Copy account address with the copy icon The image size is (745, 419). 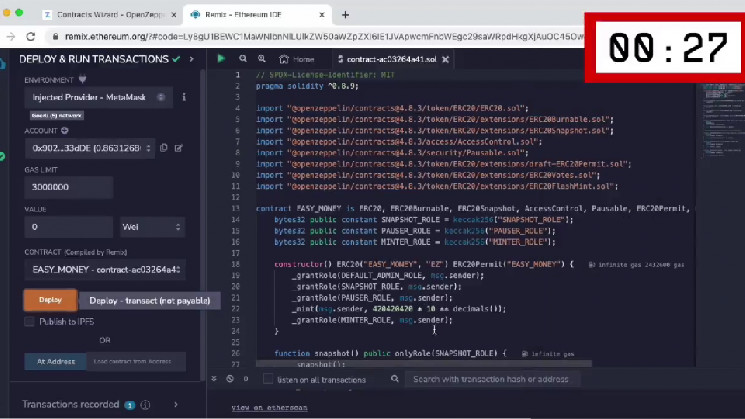pyautogui.click(x=163, y=148)
